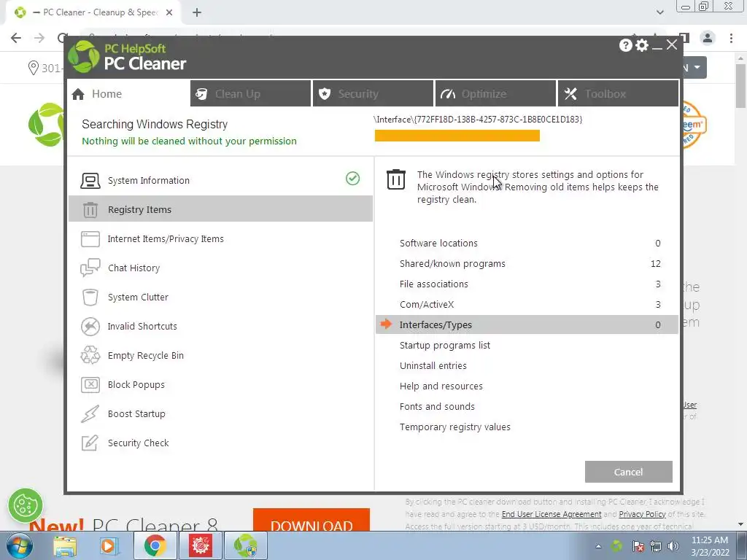
Task: Click the large trash icon beside registry description
Action: click(396, 179)
